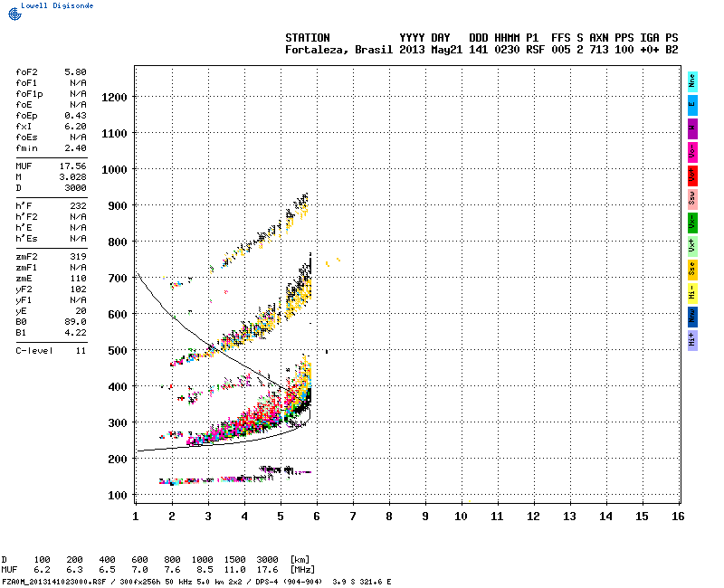Click the [km] unit label

point(300,560)
